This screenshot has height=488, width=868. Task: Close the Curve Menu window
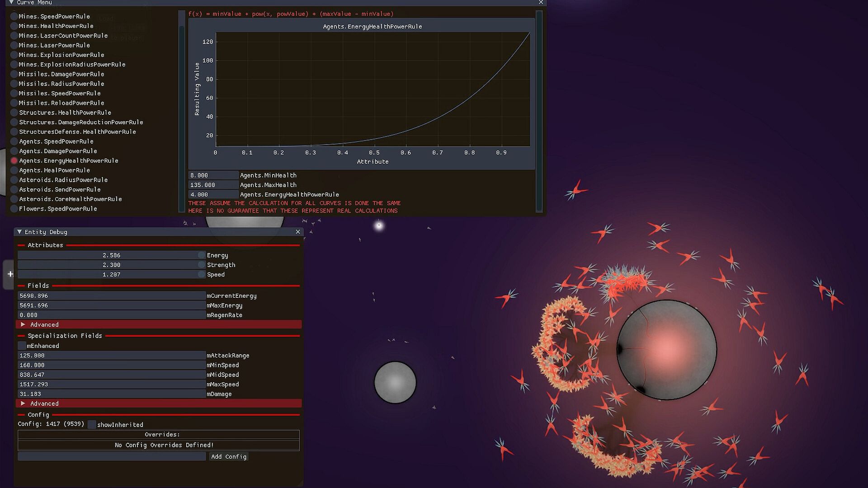coord(541,2)
